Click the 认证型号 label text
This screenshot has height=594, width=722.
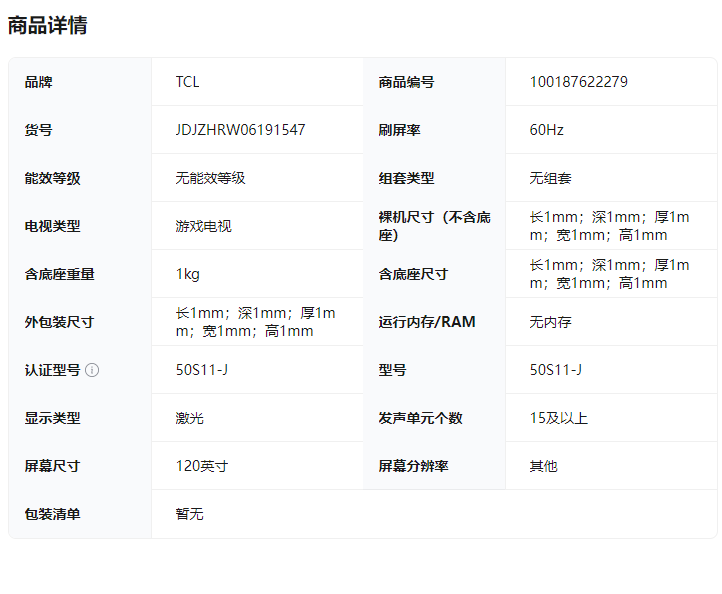[x=52, y=370]
